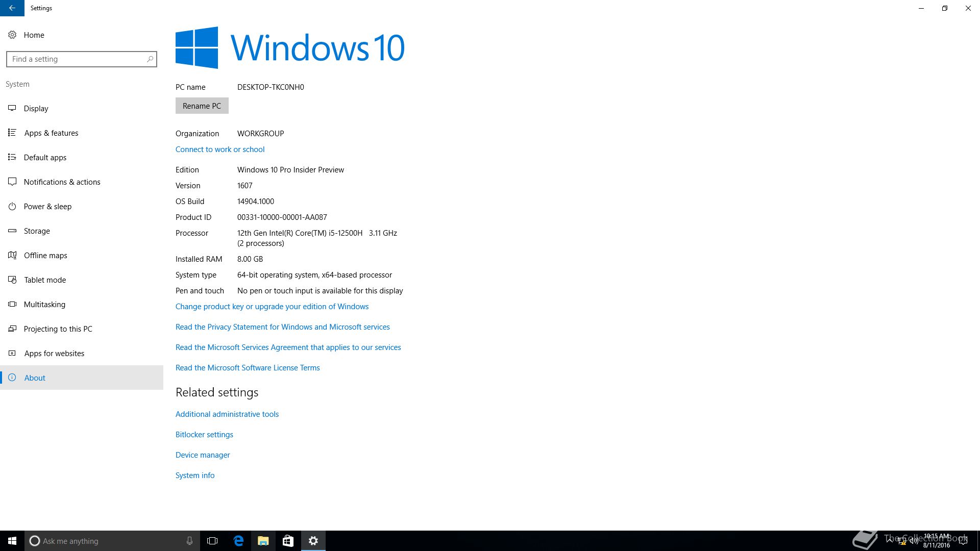The height and width of the screenshot is (551, 980).
Task: Select the About page
Action: [x=82, y=378]
